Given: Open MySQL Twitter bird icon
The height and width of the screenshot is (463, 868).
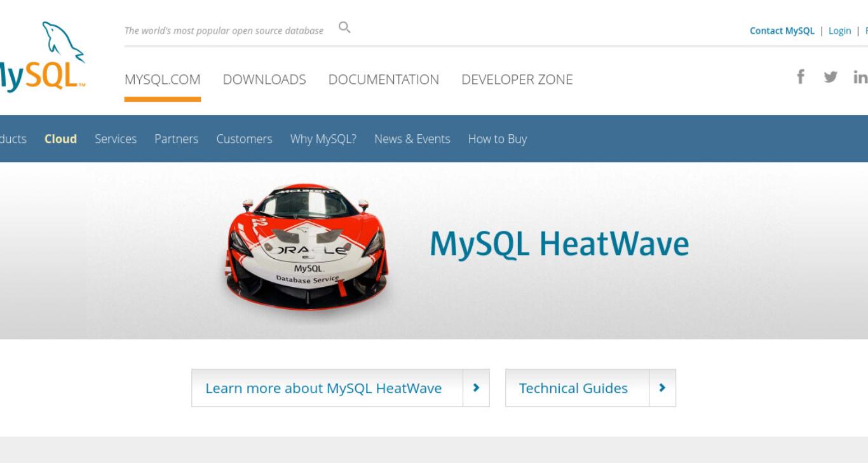Looking at the screenshot, I should [830, 78].
